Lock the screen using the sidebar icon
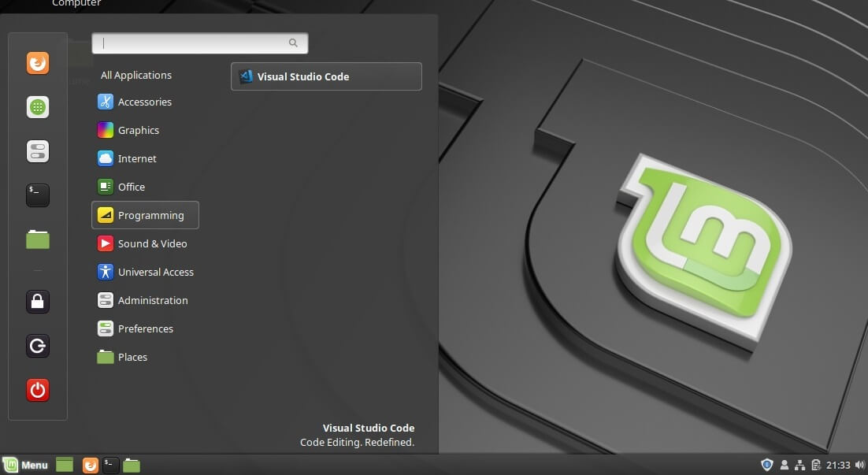868x475 pixels. [38, 302]
